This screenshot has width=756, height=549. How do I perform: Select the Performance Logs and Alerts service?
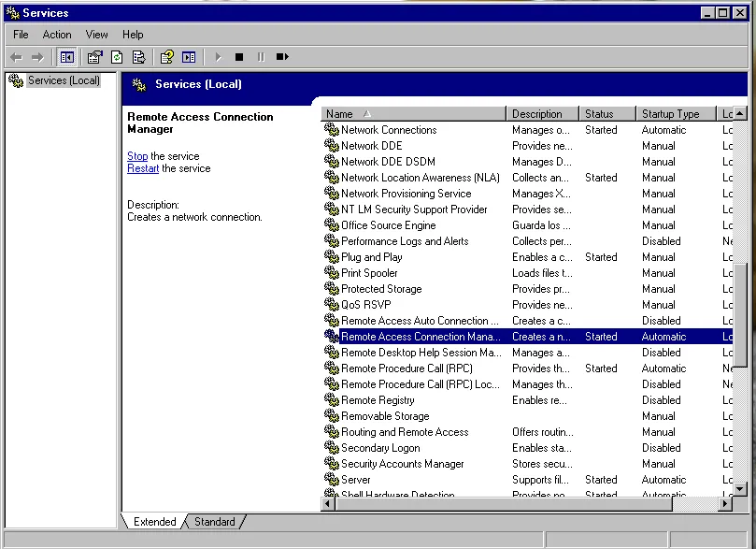(x=405, y=241)
